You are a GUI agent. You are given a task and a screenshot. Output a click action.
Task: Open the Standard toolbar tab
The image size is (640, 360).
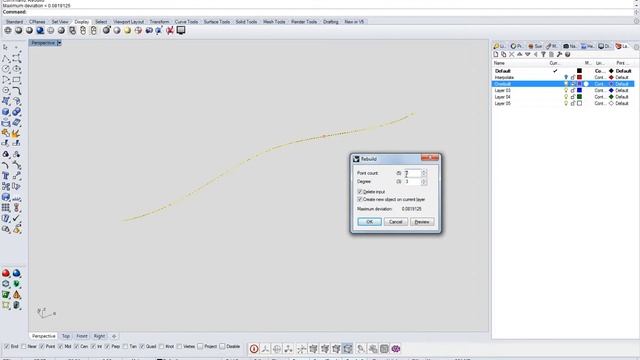click(x=15, y=22)
